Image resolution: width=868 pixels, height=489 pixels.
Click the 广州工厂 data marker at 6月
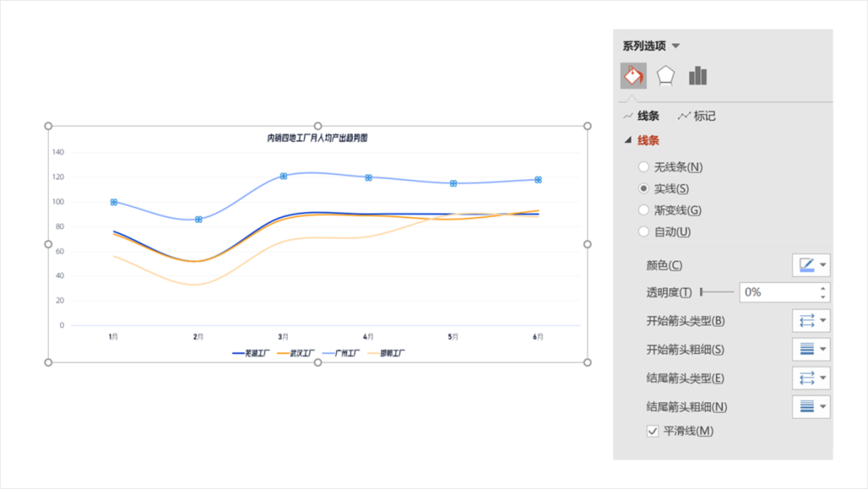(538, 179)
